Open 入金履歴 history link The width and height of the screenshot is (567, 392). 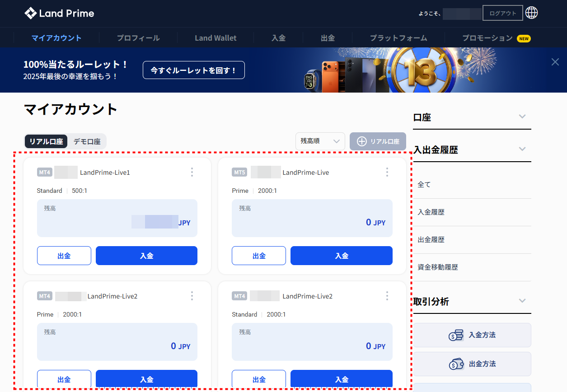tap(431, 212)
